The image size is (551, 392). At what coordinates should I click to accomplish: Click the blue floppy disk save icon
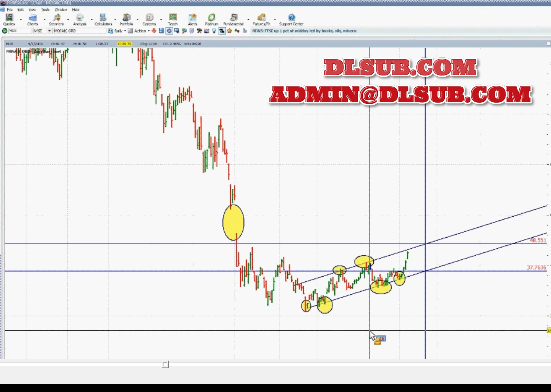(x=161, y=31)
